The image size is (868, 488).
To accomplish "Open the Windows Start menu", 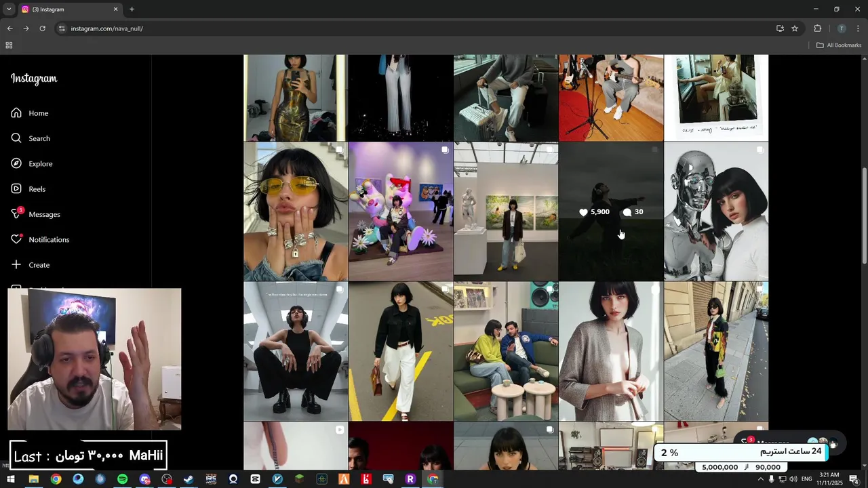I will coord(11,479).
